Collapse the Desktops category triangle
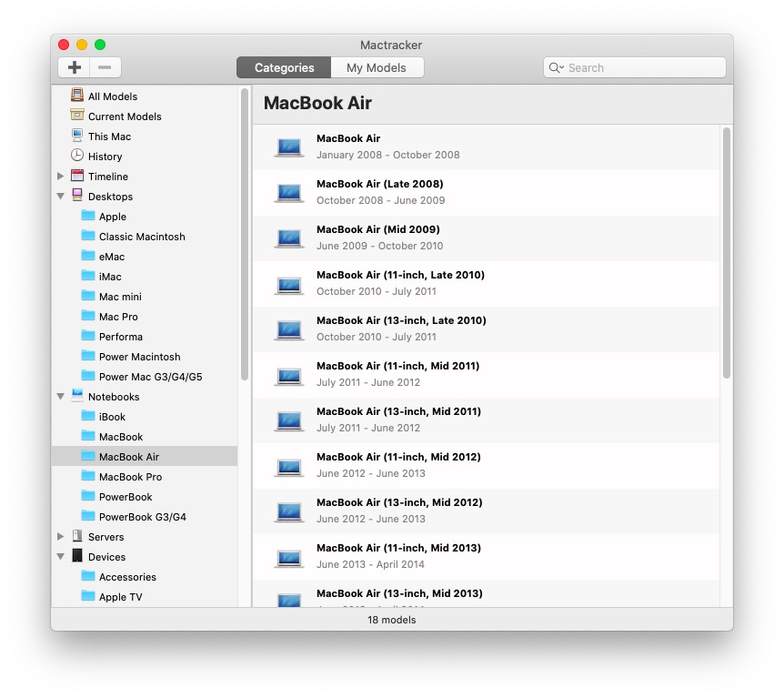Image resolution: width=784 pixels, height=698 pixels. click(61, 196)
